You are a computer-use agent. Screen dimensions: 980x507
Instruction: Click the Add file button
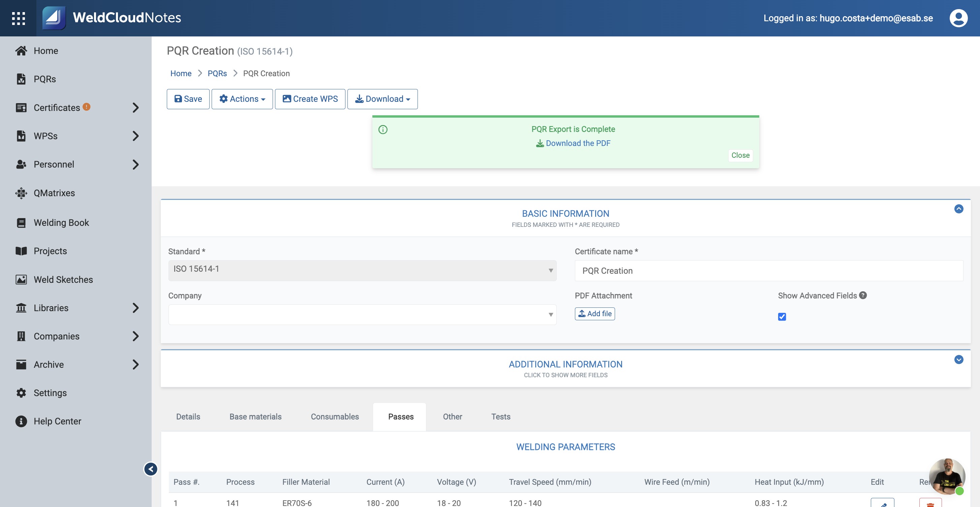click(594, 314)
